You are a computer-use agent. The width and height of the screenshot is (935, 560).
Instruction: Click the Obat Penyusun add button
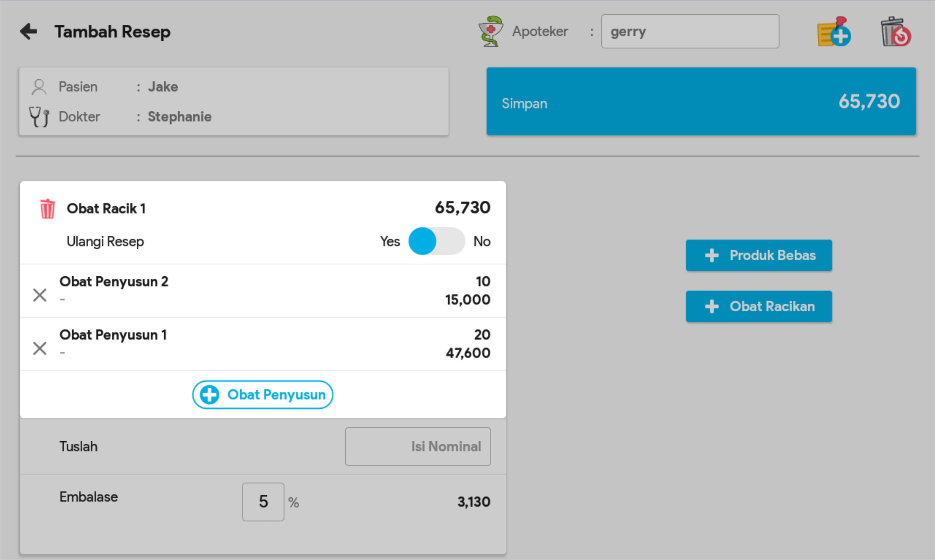[262, 395]
